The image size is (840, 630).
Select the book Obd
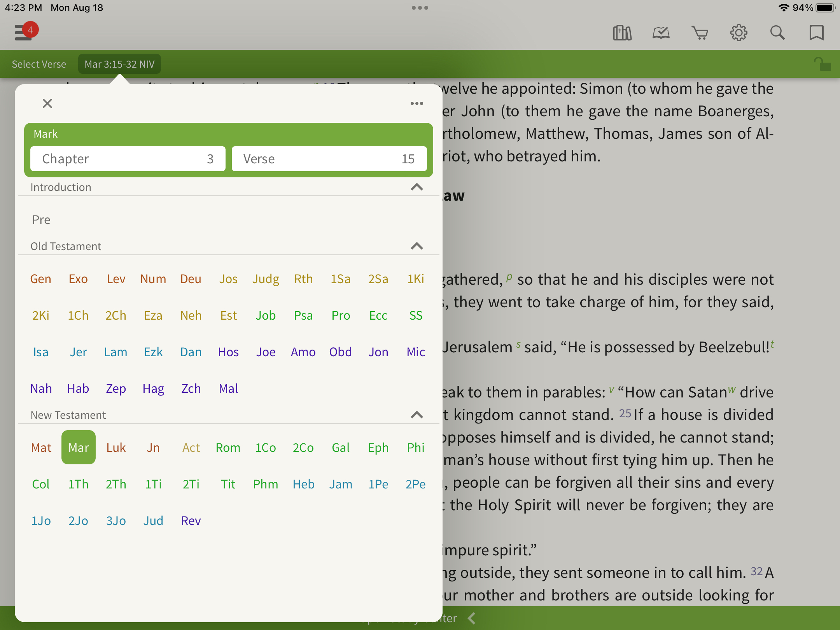pos(341,352)
